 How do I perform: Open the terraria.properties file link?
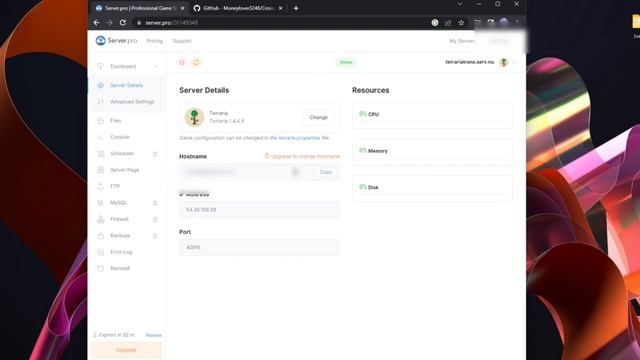(295, 138)
